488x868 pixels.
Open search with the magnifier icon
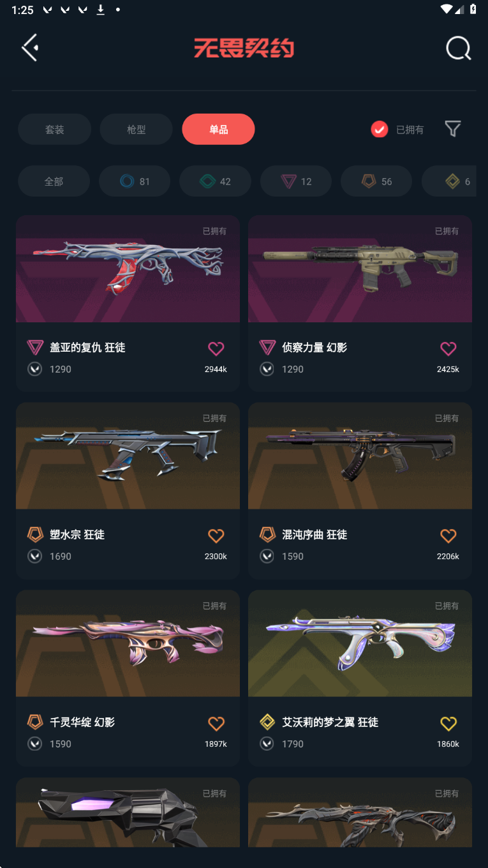[458, 49]
